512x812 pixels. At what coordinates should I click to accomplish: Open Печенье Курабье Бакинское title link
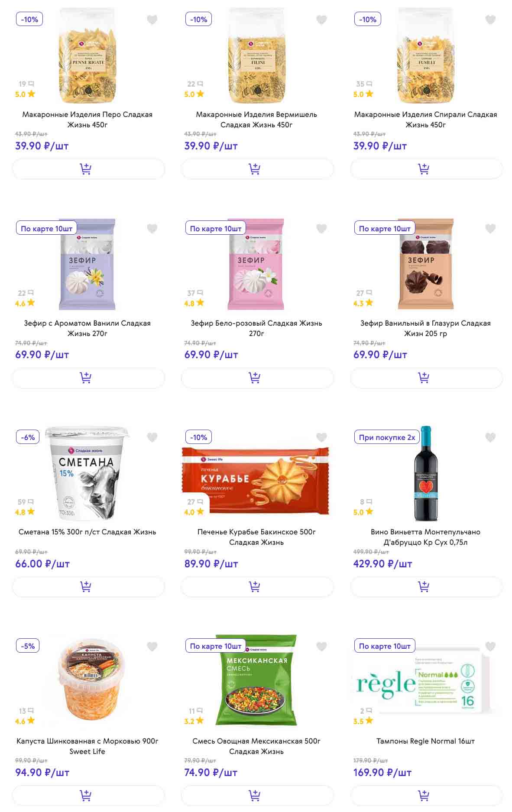point(256,537)
